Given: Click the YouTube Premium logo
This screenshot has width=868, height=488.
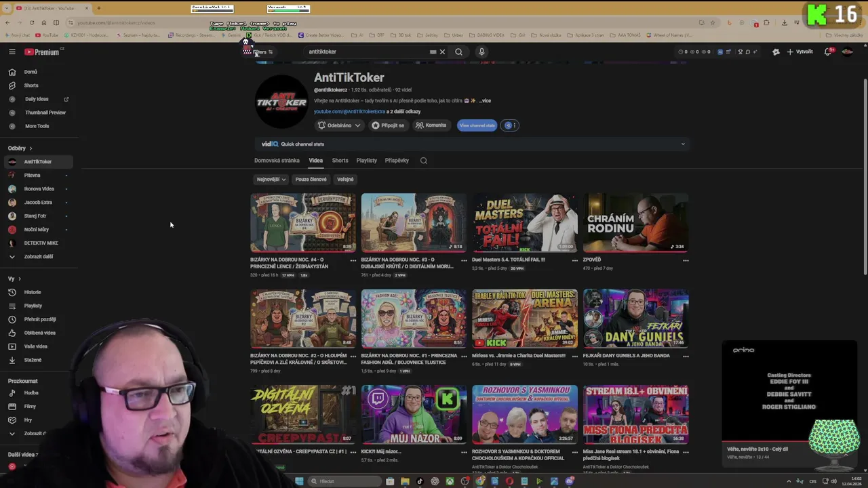Looking at the screenshot, I should [x=42, y=52].
